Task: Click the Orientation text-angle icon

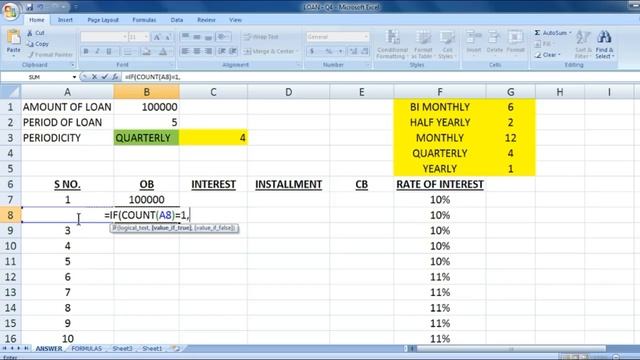Action: (x=222, y=37)
